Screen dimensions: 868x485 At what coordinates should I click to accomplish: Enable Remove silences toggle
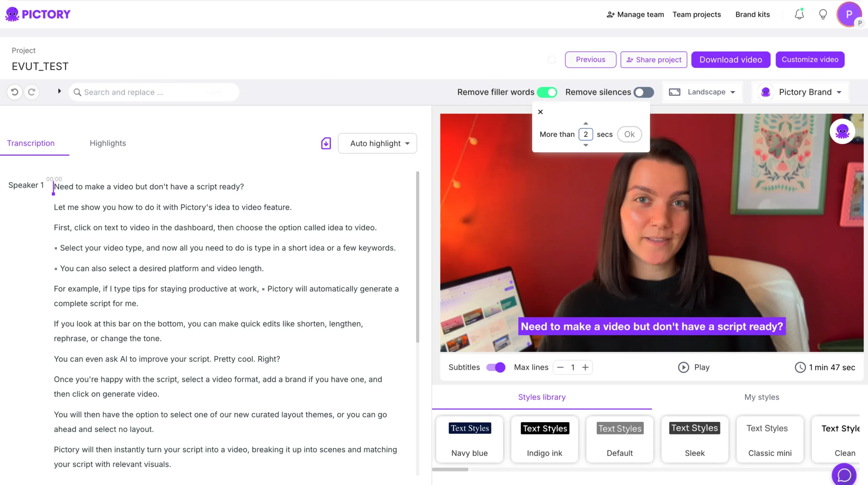(644, 92)
